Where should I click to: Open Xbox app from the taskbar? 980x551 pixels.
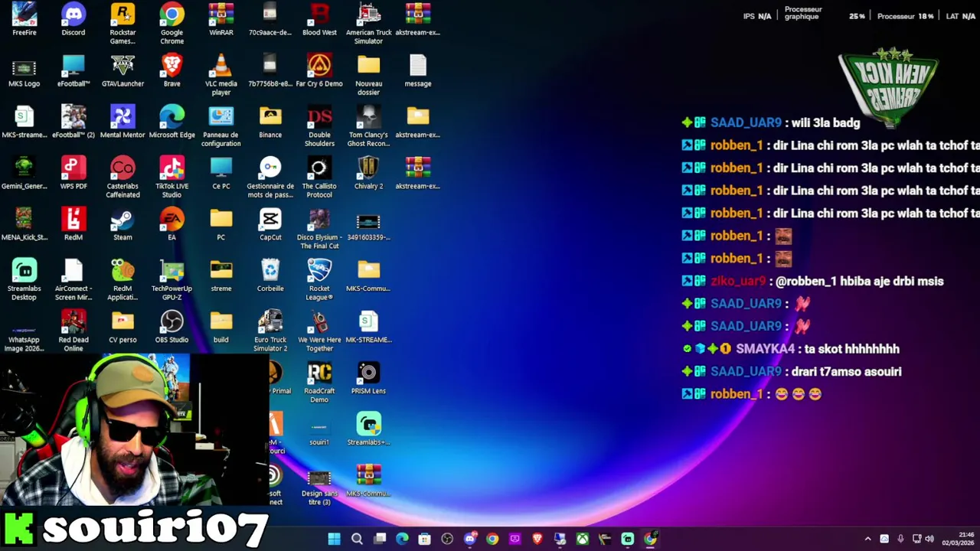(x=583, y=539)
